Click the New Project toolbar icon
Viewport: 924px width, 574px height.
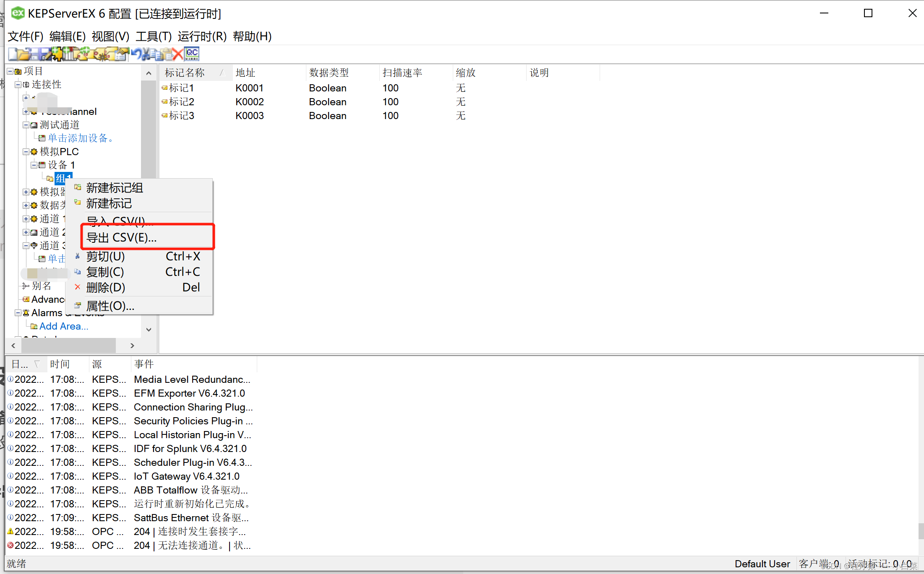[x=13, y=54]
